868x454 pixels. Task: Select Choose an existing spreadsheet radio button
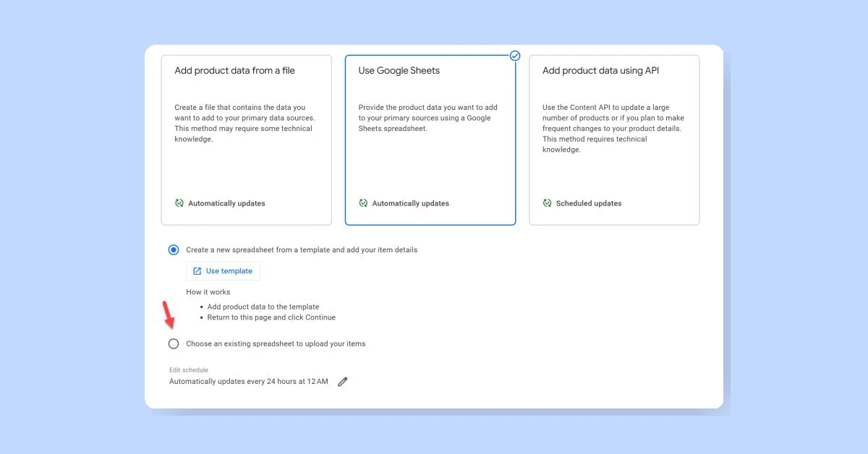[174, 343]
